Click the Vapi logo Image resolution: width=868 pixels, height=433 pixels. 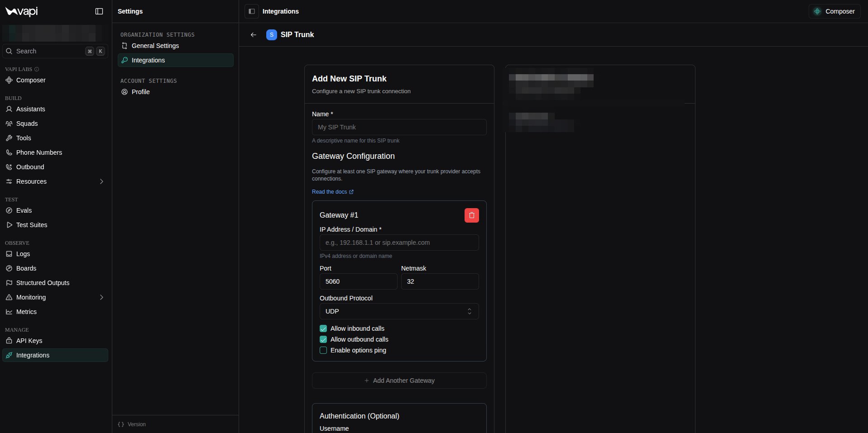coord(21,11)
